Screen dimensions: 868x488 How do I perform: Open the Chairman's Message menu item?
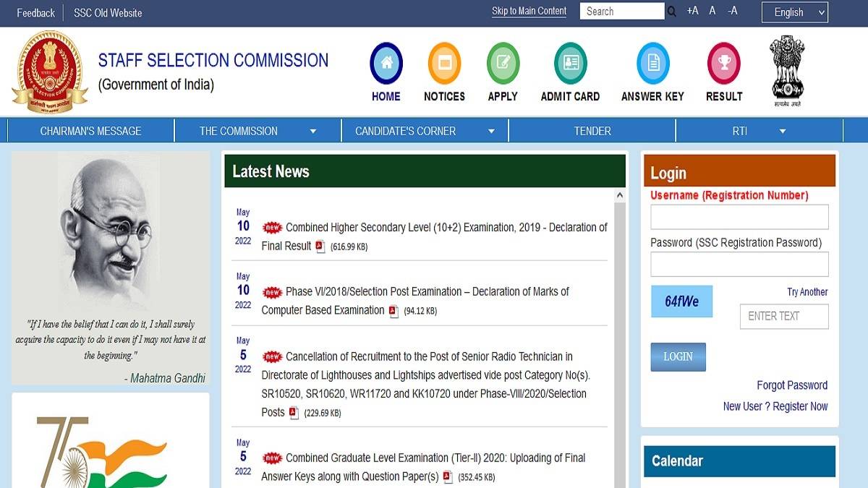[x=90, y=131]
